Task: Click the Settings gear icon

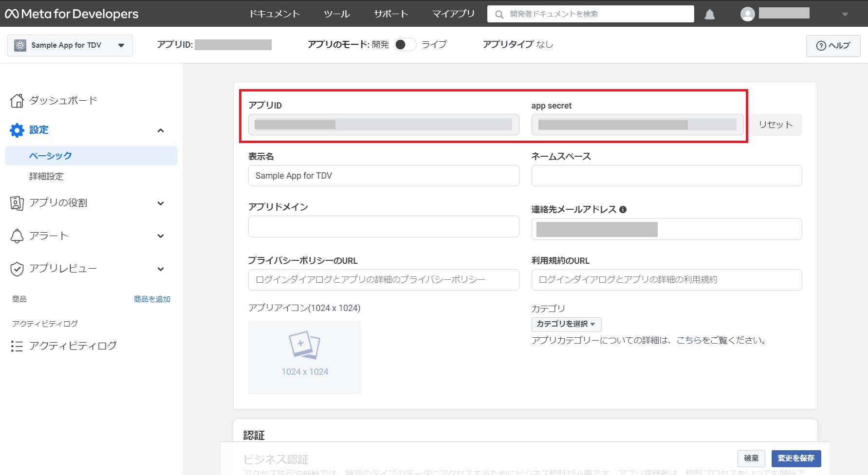Action: 17,130
